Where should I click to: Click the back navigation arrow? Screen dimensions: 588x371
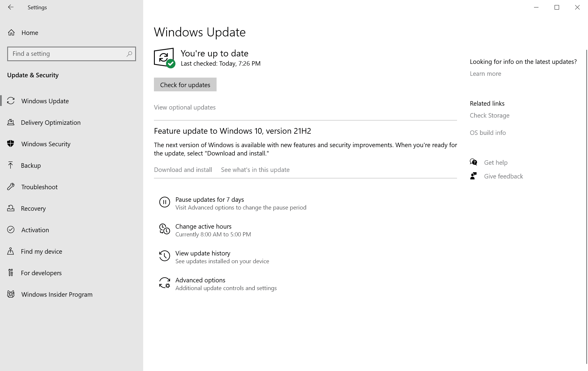coord(11,7)
